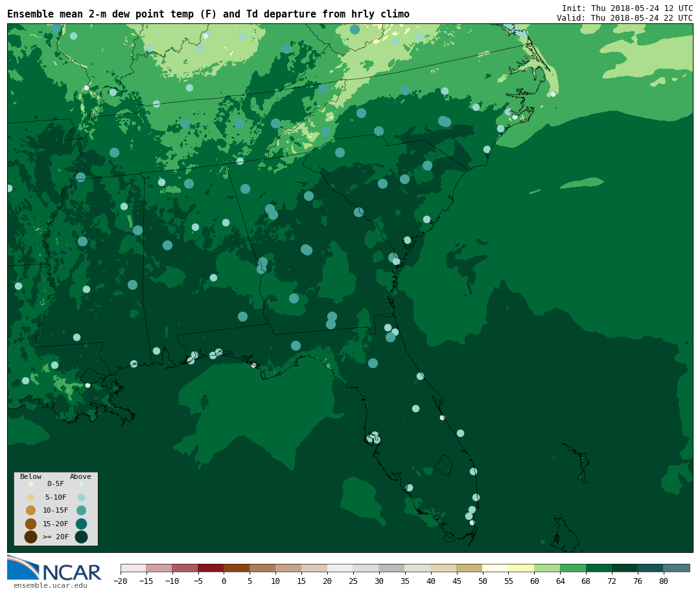Select the Above 10-15F teal legend circle
The width and height of the screenshot is (700, 593).
[81, 511]
